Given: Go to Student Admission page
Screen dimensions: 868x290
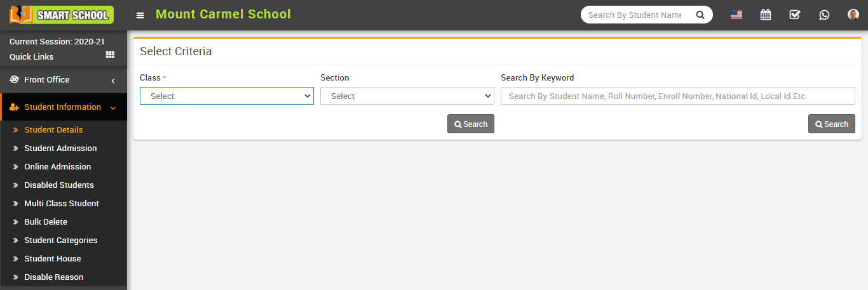Looking at the screenshot, I should [60, 148].
